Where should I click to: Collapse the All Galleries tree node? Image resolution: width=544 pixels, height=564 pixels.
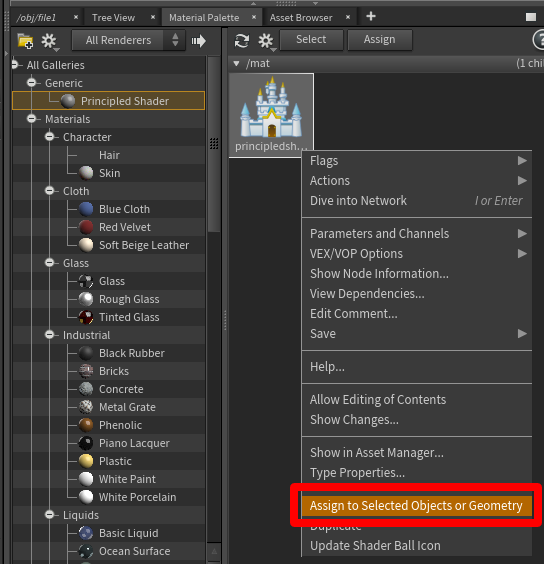point(14,65)
